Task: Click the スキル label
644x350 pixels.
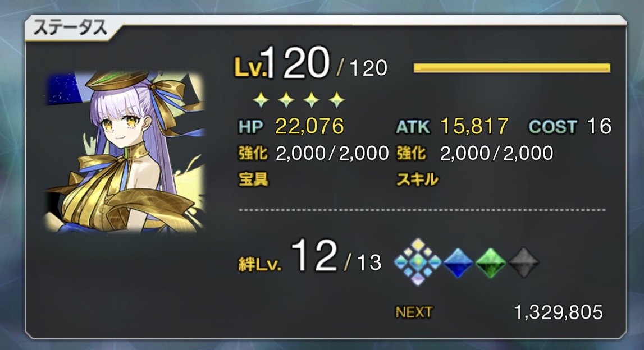Action: [417, 179]
